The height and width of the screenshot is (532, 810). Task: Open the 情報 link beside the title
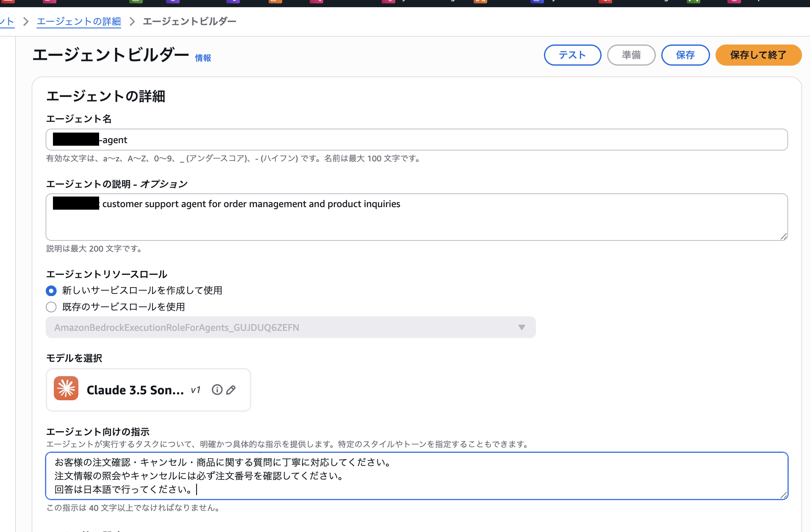(203, 58)
